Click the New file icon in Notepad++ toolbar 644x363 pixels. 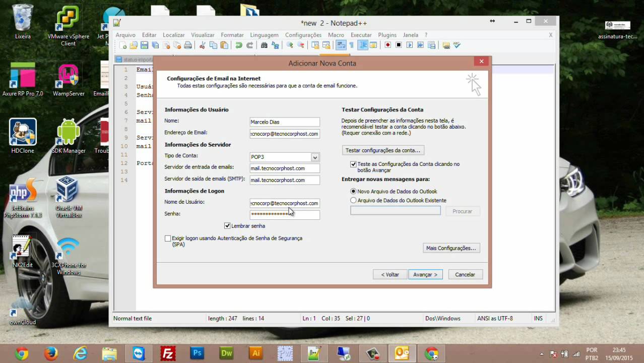click(x=122, y=45)
